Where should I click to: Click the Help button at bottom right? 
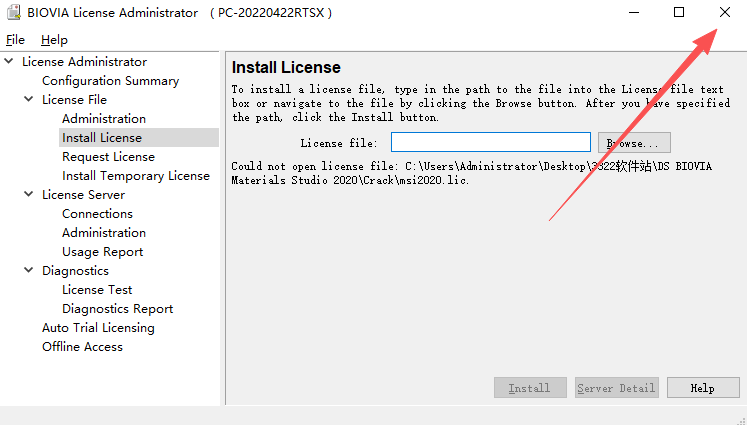[702, 388]
